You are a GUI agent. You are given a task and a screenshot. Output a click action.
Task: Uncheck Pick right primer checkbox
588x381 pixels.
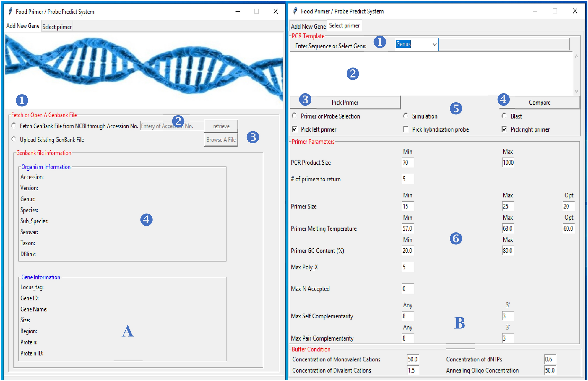point(504,129)
